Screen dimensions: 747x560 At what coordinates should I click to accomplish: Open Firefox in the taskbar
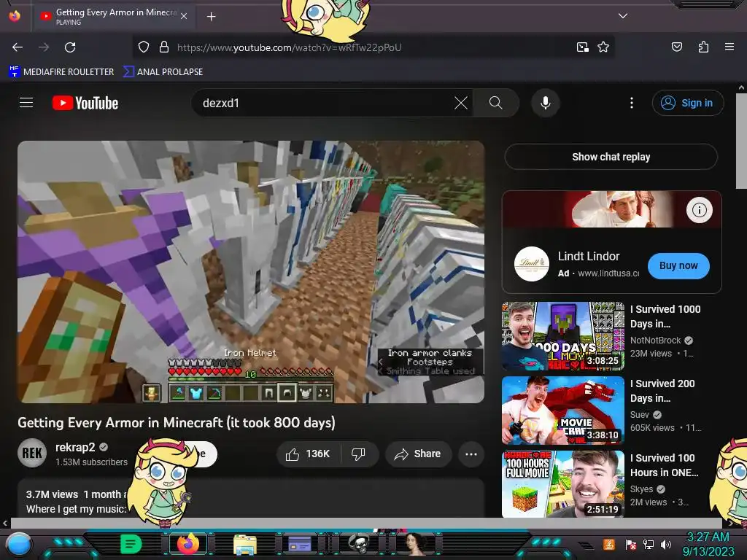188,544
